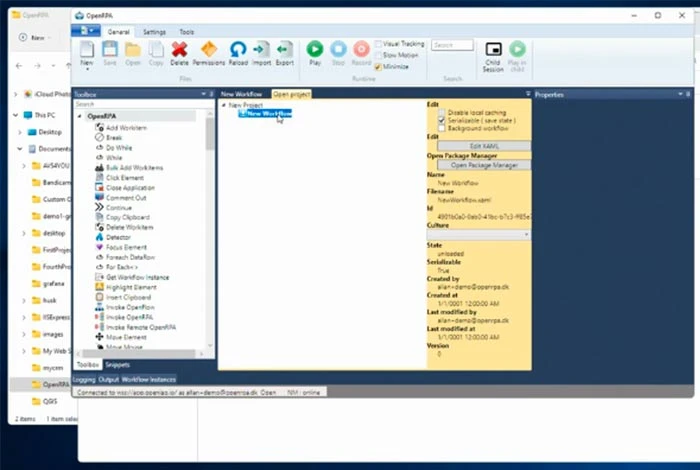The height and width of the screenshot is (470, 700).
Task: Open Toolbox panel options dropdown arrow
Action: (x=204, y=94)
